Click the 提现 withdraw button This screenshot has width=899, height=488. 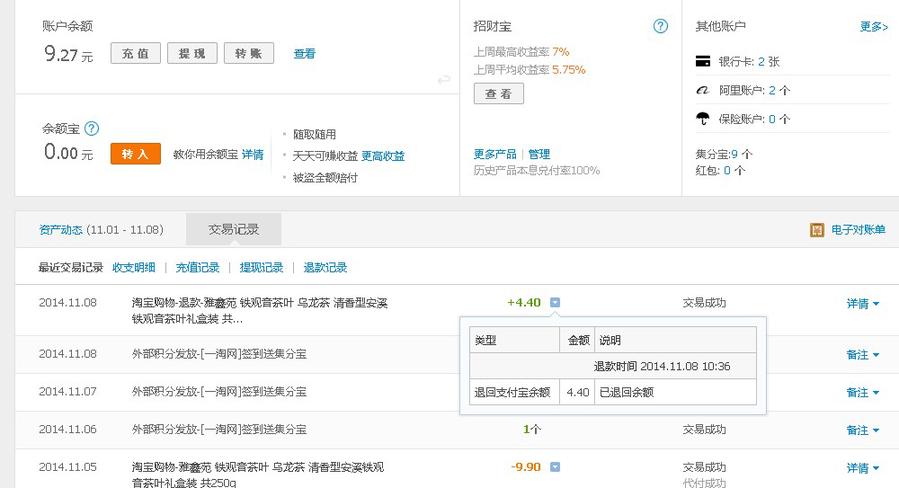[x=192, y=53]
